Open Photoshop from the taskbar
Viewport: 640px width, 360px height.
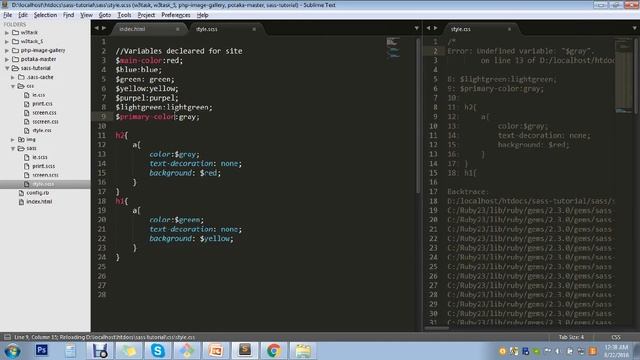click(x=41, y=351)
